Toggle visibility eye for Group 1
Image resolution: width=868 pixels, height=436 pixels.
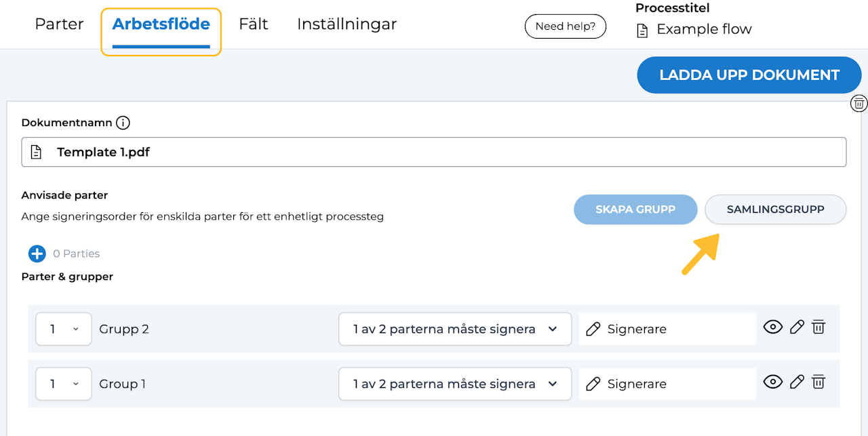click(x=772, y=382)
